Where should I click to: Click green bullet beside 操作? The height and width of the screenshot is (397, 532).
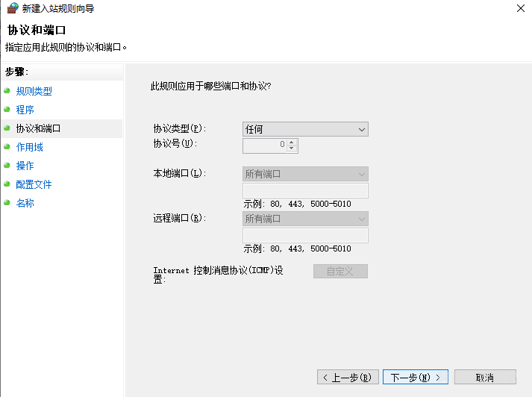click(7, 165)
